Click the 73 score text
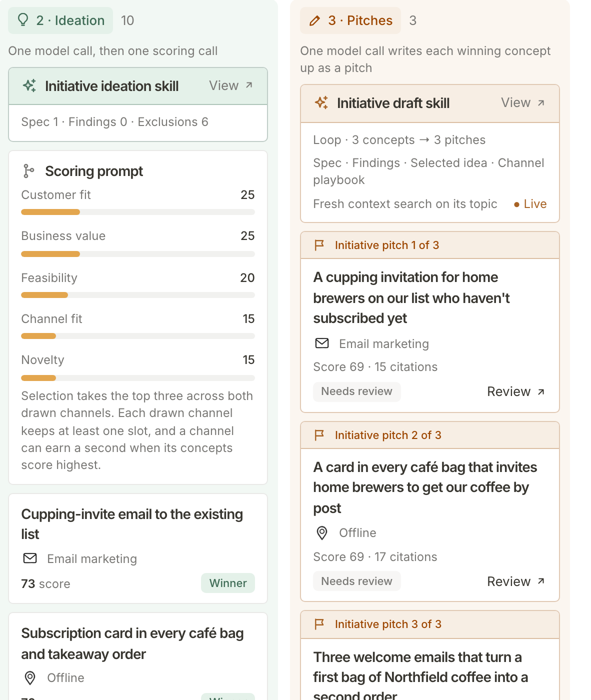This screenshot has width=591, height=700. click(45, 584)
